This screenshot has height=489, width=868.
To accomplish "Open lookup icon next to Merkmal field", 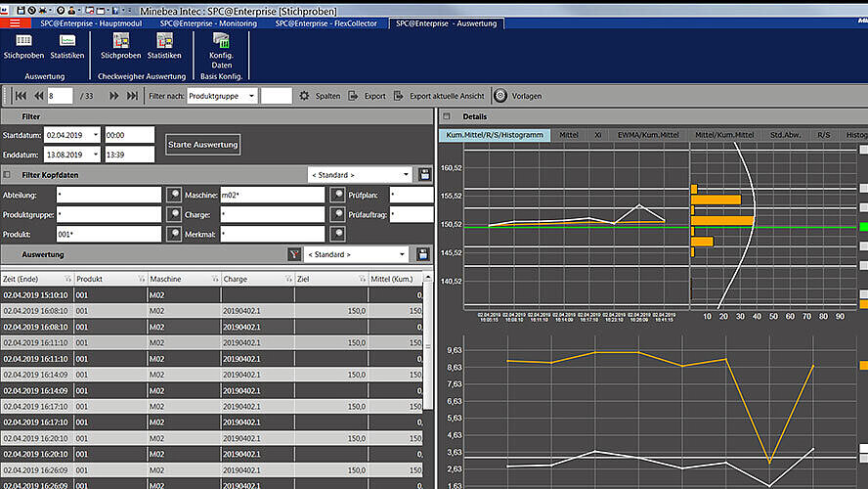I will [x=337, y=235].
